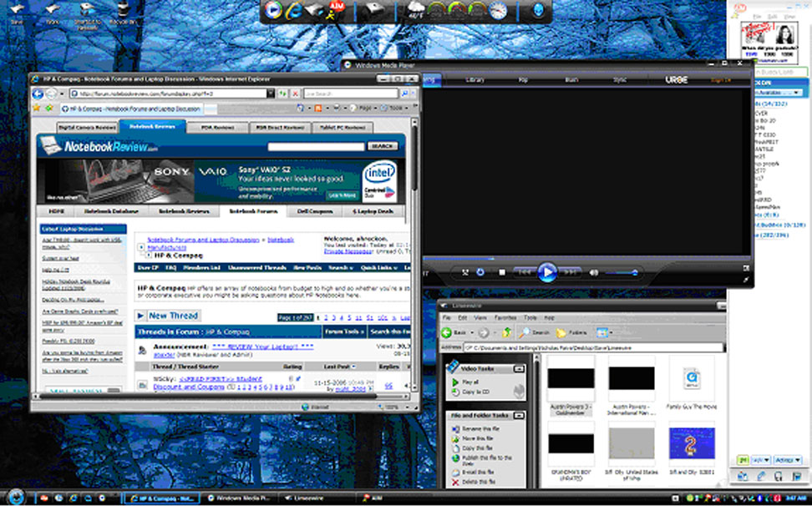The width and height of the screenshot is (812, 506).
Task: Click Search in the Explorer toolbar
Action: coord(535,332)
